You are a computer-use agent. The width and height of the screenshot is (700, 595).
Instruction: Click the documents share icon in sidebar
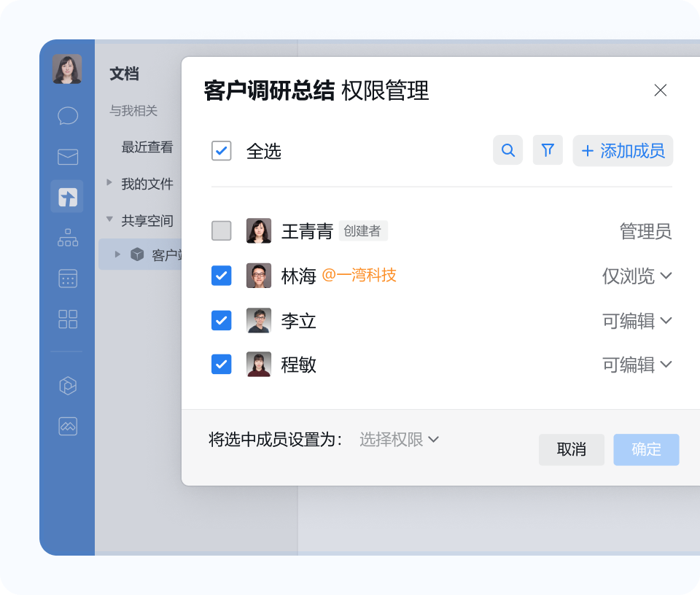(x=67, y=196)
